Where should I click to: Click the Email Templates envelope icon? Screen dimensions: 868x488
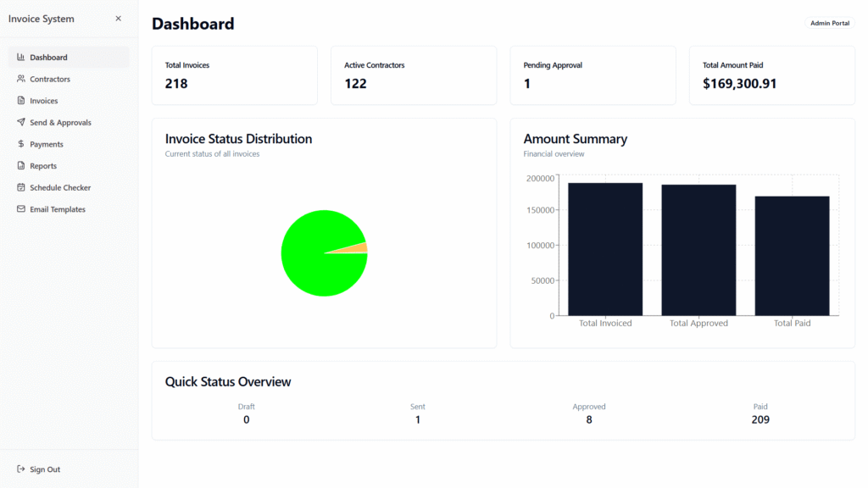click(21, 209)
